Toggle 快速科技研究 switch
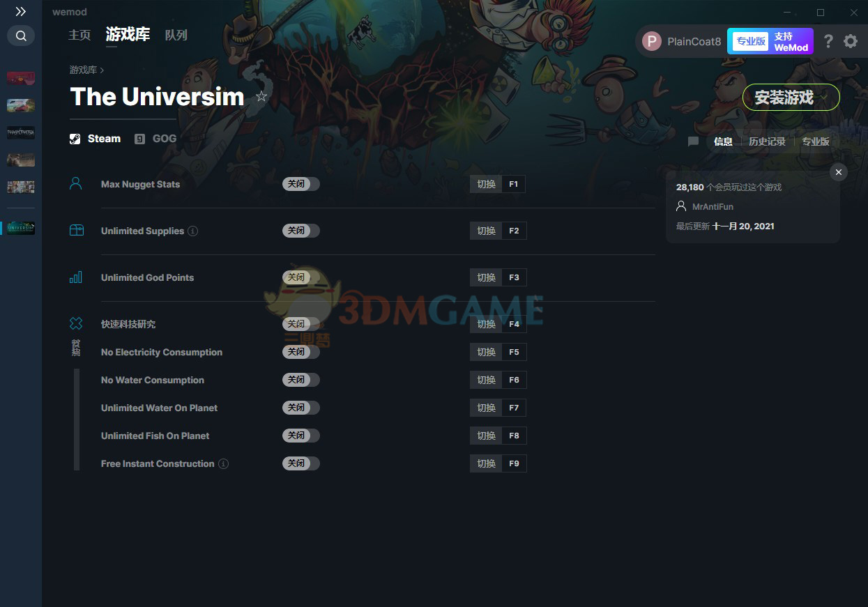 point(301,324)
